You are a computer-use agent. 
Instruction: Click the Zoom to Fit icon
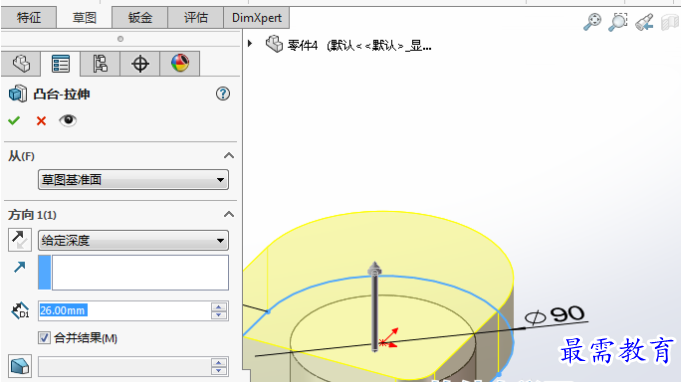point(592,21)
